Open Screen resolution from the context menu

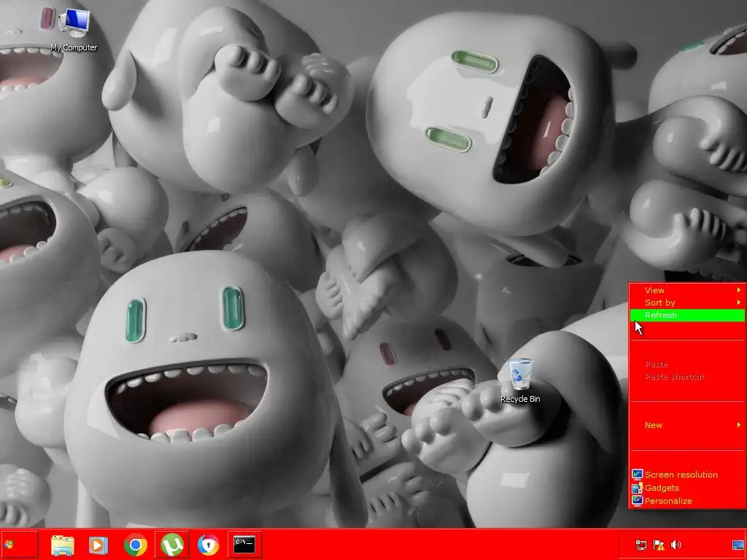click(x=687, y=474)
